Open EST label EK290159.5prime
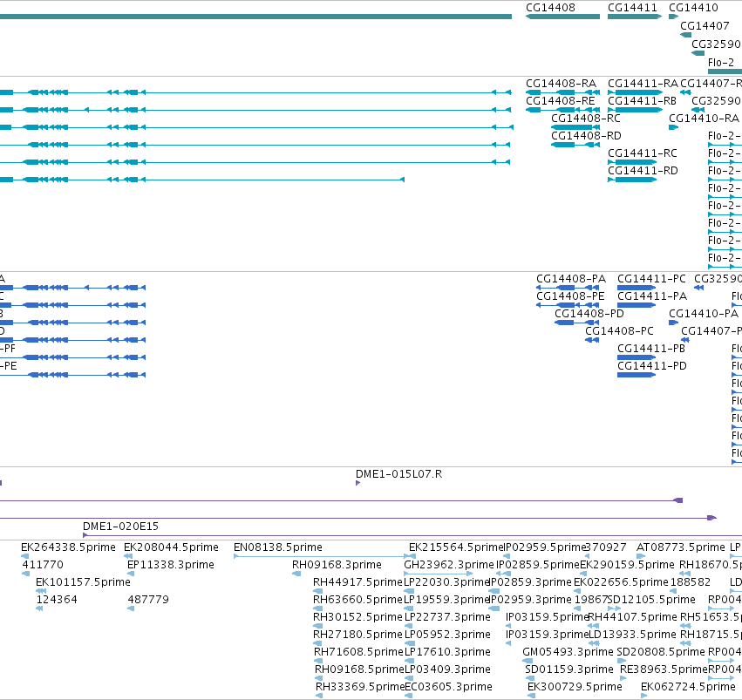 627,565
